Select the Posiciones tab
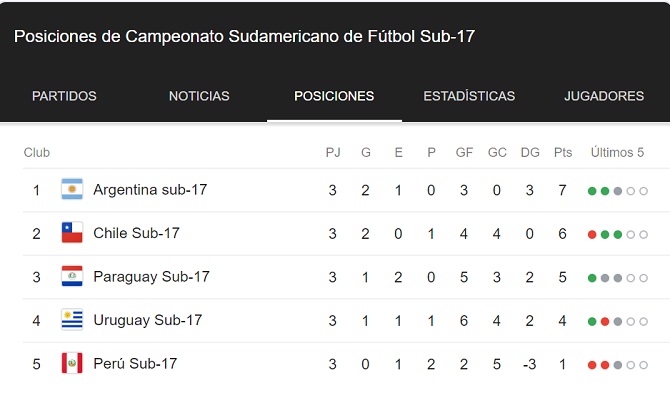Viewport: 670px width, 410px height. point(334,96)
